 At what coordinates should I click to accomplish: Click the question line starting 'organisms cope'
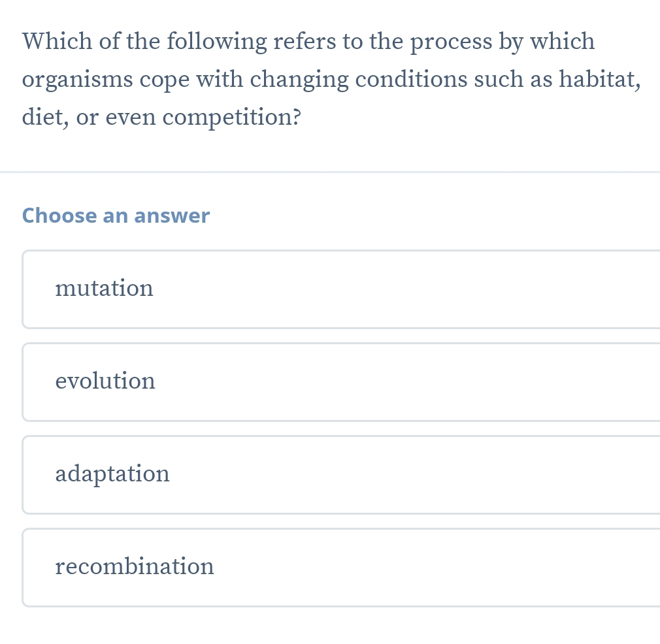(x=331, y=80)
